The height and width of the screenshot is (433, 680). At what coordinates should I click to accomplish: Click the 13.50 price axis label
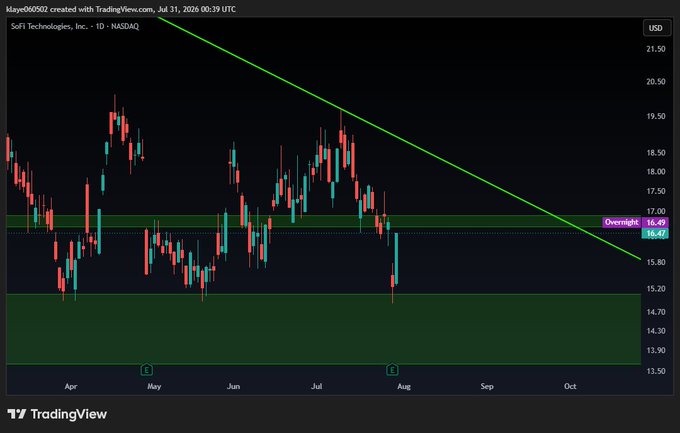pyautogui.click(x=655, y=371)
